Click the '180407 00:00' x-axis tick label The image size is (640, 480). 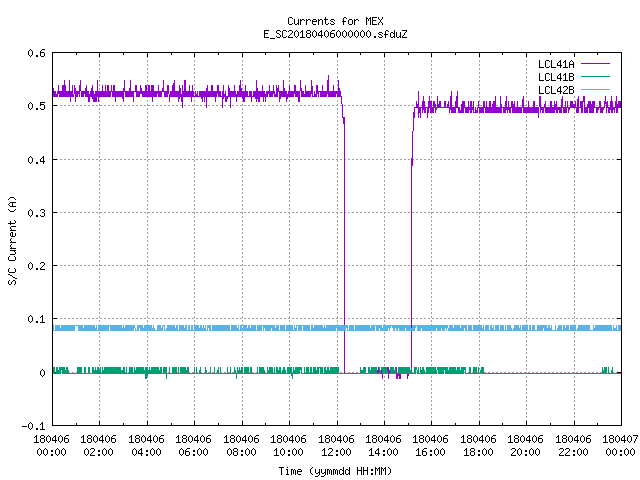[x=620, y=446]
